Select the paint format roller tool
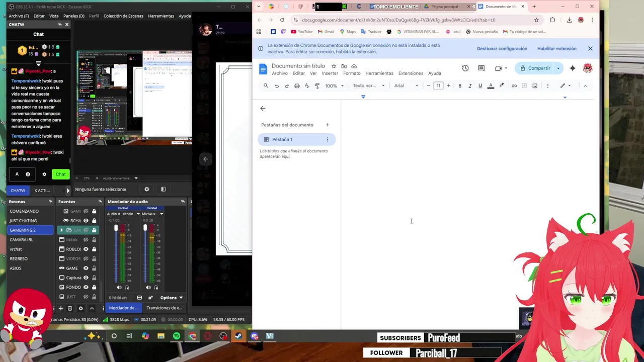Screen dimensions: 644x362 click(x=317, y=86)
